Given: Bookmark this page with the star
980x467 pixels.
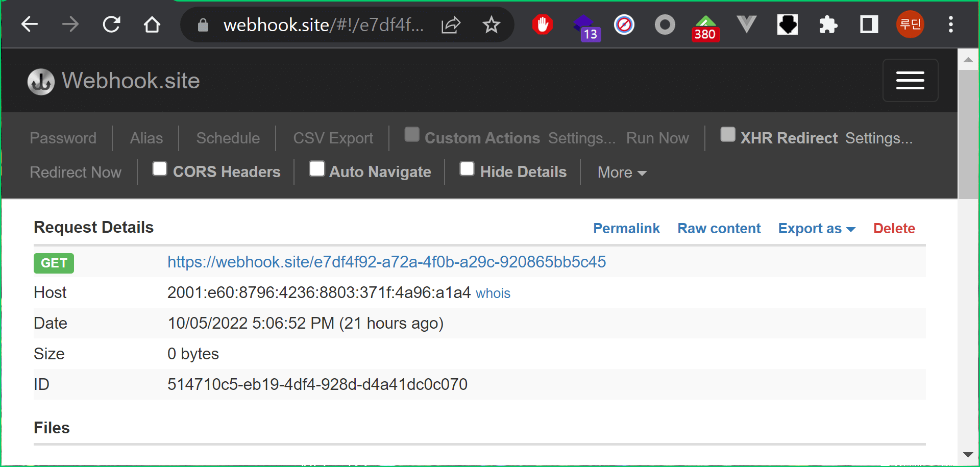Looking at the screenshot, I should [491, 24].
